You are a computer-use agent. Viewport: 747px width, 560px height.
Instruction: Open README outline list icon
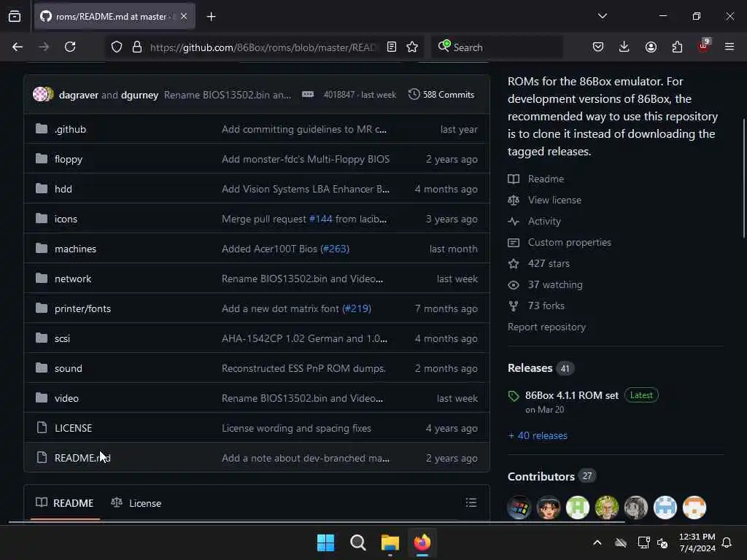tap(471, 502)
